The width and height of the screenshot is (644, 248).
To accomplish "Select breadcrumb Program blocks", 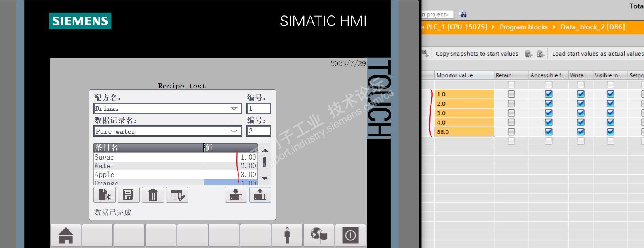I will tap(524, 27).
